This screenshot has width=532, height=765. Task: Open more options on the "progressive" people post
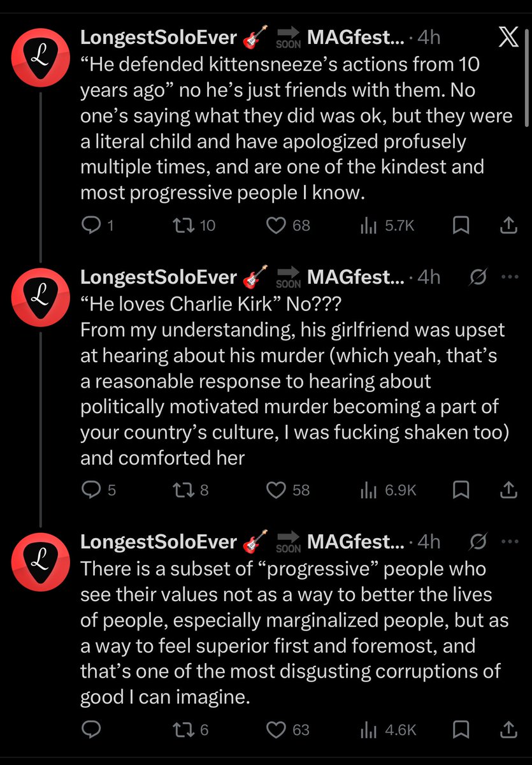[x=510, y=542]
